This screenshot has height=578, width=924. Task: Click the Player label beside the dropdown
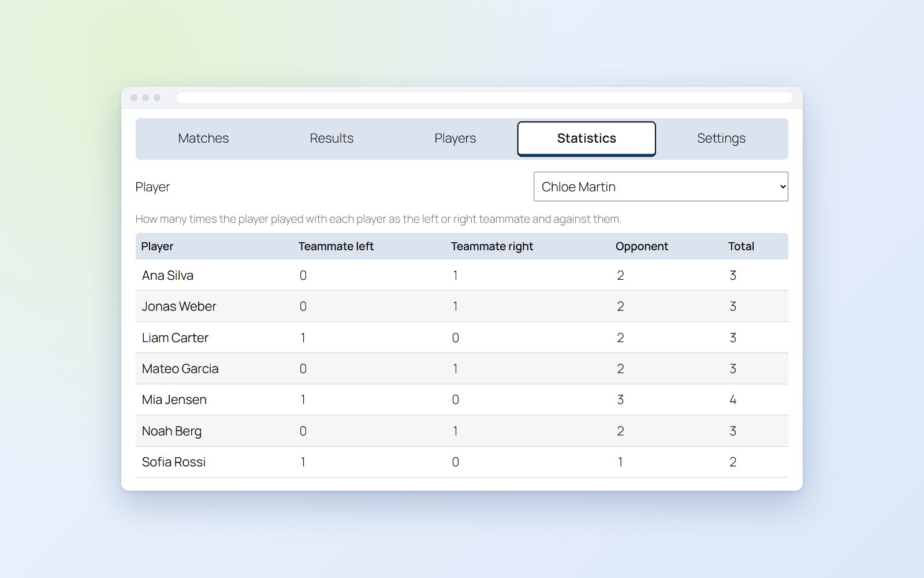(x=152, y=187)
